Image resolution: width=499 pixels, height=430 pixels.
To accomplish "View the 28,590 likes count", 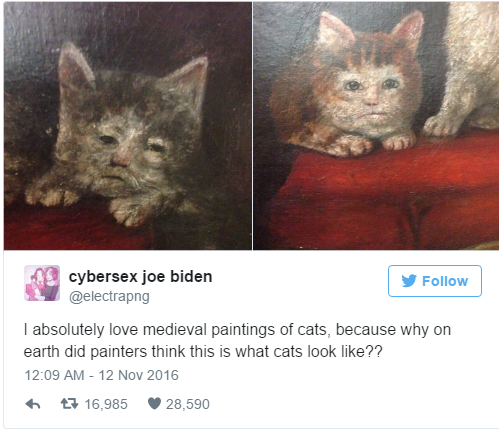I will click(188, 404).
